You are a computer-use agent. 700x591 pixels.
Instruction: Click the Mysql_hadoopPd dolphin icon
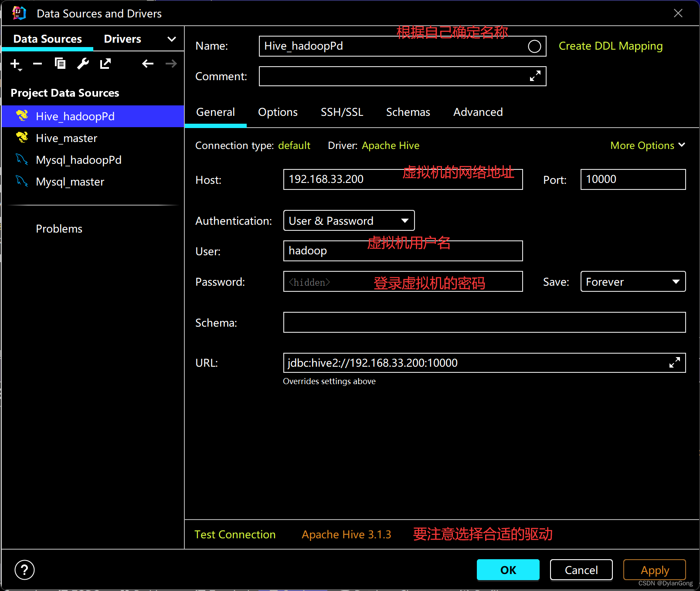pyautogui.click(x=22, y=159)
